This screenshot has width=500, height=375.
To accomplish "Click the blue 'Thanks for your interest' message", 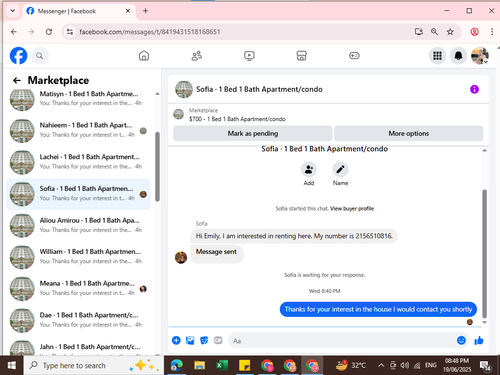I will [378, 309].
